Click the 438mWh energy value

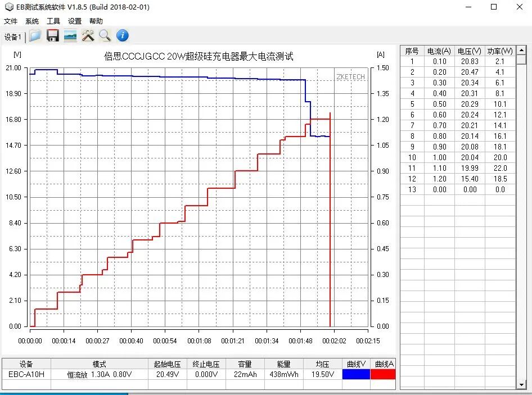tap(284, 374)
